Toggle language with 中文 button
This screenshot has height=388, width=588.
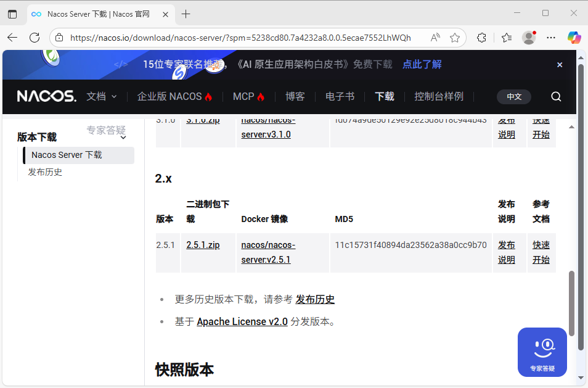pos(514,97)
